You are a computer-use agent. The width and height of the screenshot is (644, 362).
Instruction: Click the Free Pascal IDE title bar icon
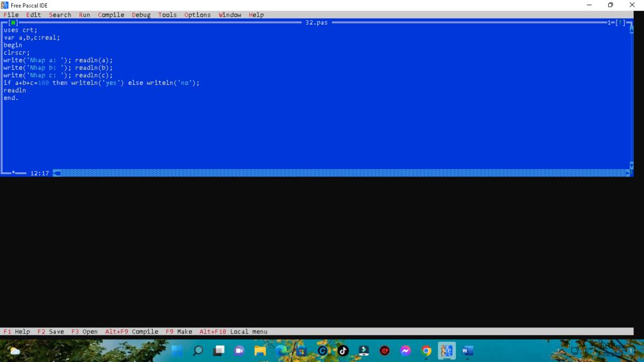click(x=4, y=5)
